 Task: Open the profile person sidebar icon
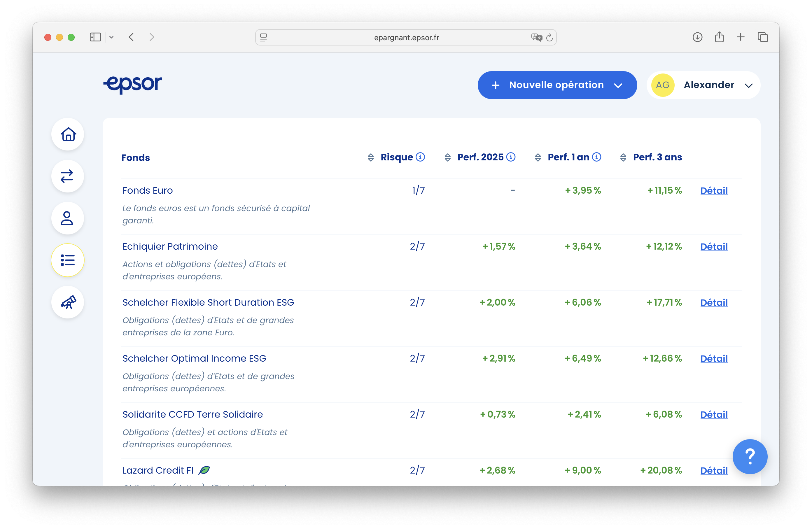pyautogui.click(x=67, y=218)
